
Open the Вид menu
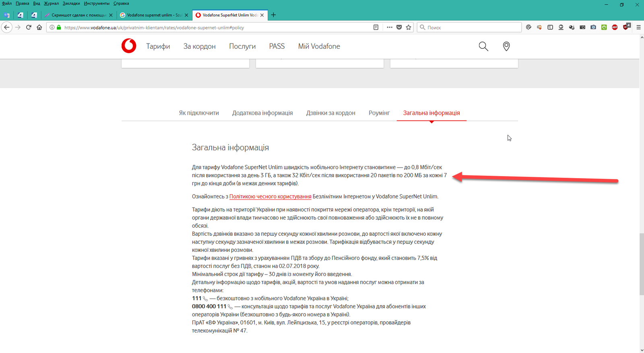(37, 3)
